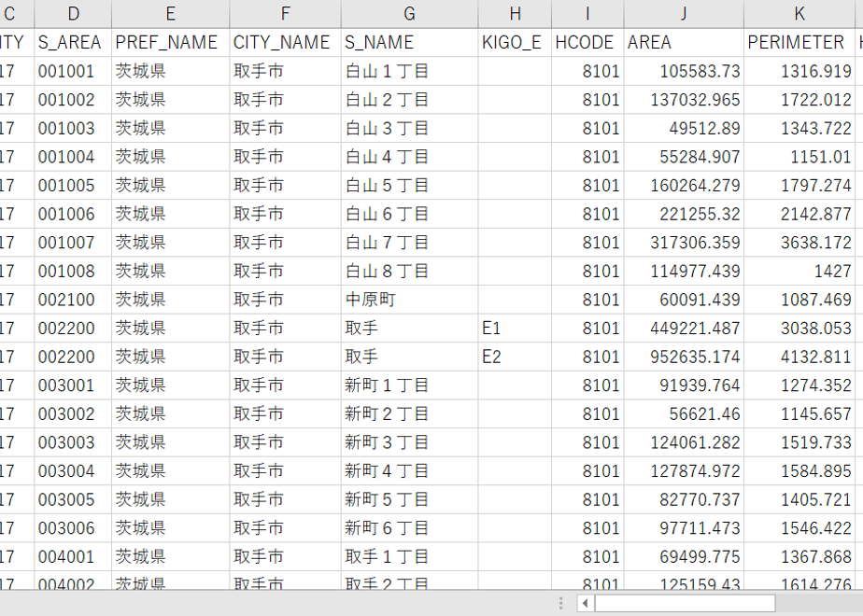Select 茨城県 in the 白山２丁目 row
863x616 pixels.
[x=171, y=100]
